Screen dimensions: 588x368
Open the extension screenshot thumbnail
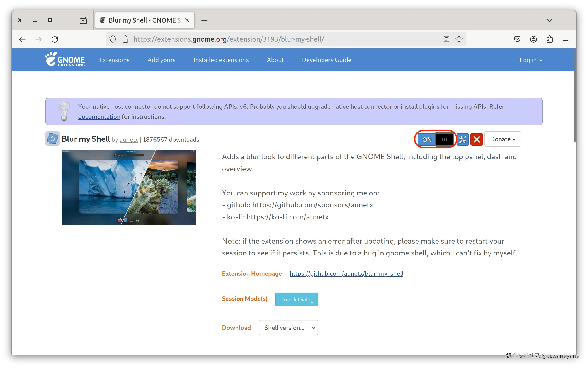coord(129,187)
